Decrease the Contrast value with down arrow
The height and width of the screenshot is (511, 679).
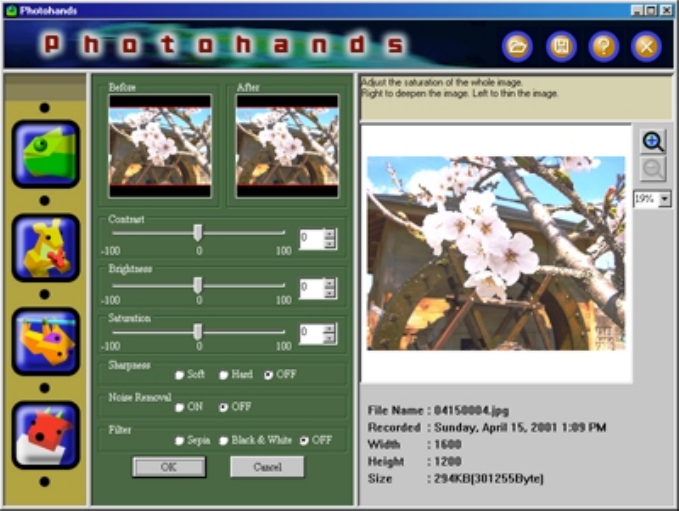pyautogui.click(x=330, y=243)
